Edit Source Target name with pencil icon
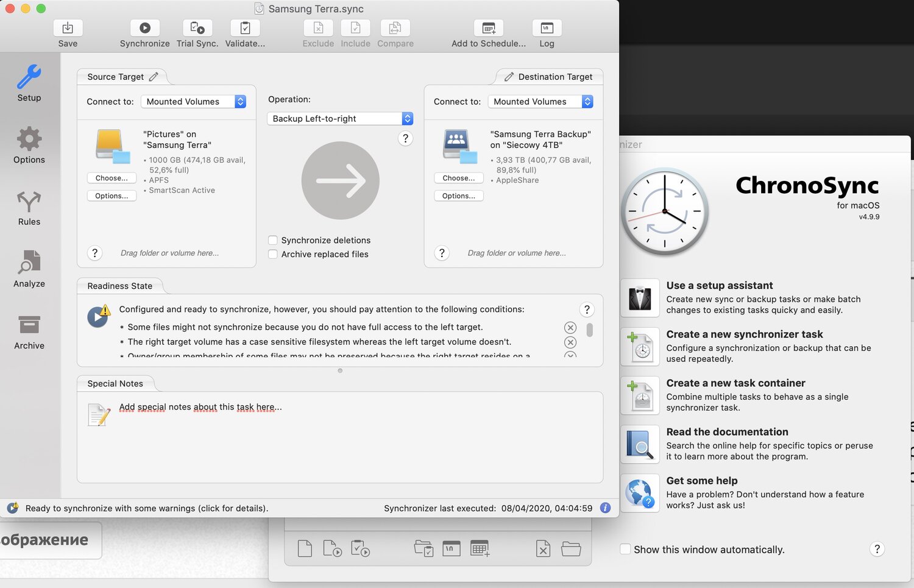 (154, 77)
